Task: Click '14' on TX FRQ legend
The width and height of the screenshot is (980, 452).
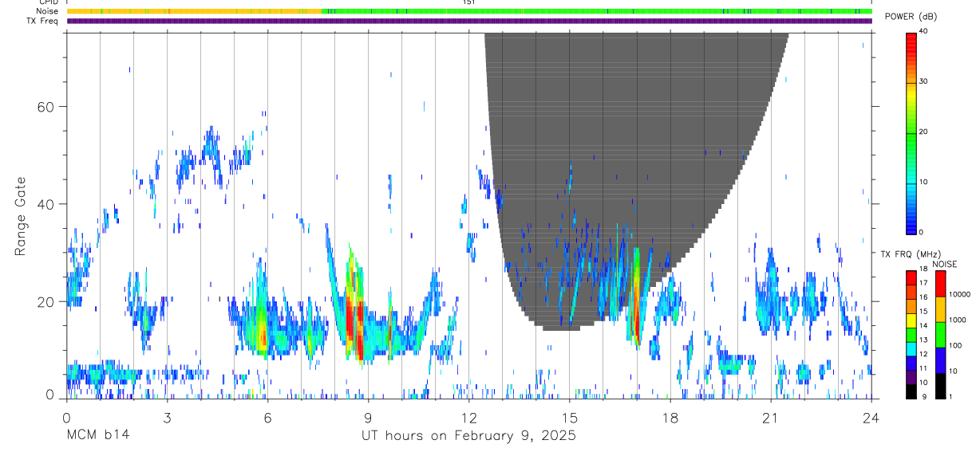Action: click(x=923, y=326)
